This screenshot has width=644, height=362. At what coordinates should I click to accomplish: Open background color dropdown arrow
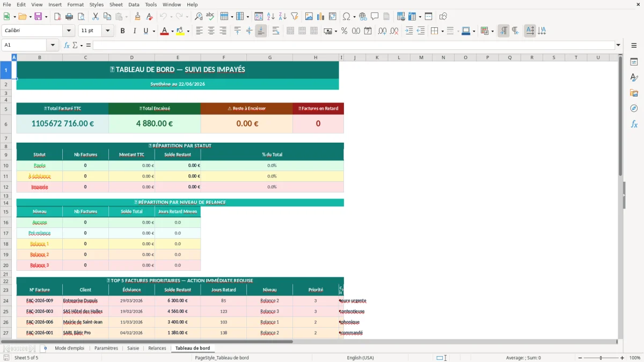[x=188, y=31]
